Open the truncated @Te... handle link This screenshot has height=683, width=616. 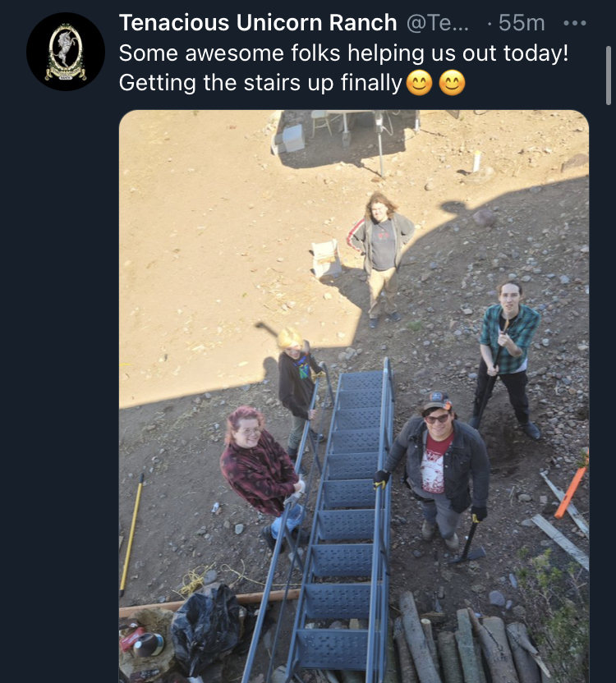437,23
